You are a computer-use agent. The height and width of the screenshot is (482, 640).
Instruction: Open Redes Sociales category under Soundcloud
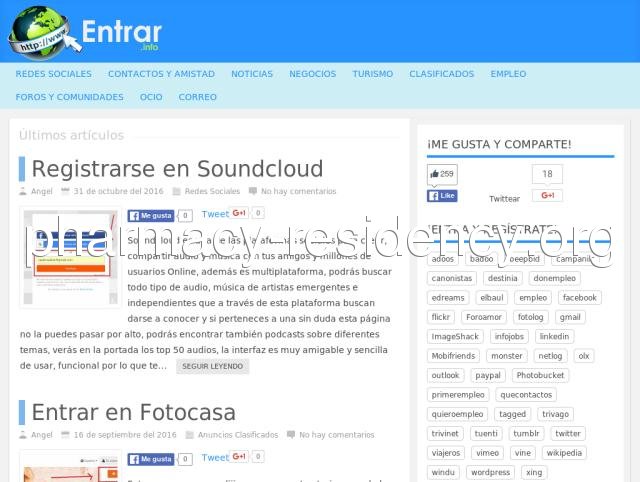212,191
